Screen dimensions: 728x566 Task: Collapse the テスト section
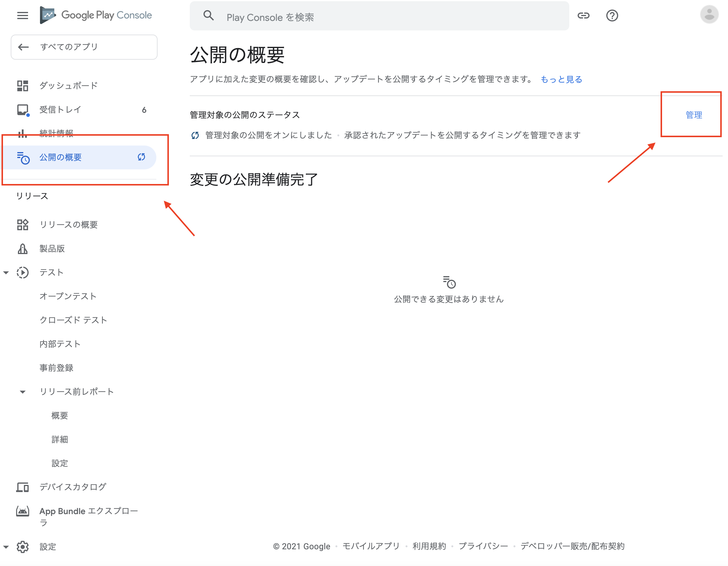[x=6, y=272]
